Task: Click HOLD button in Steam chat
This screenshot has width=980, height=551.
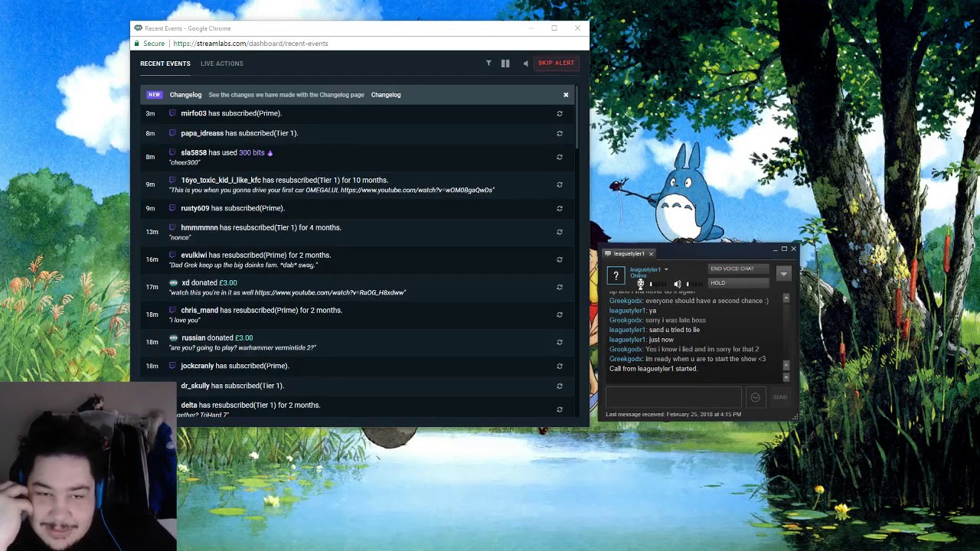Action: [738, 283]
